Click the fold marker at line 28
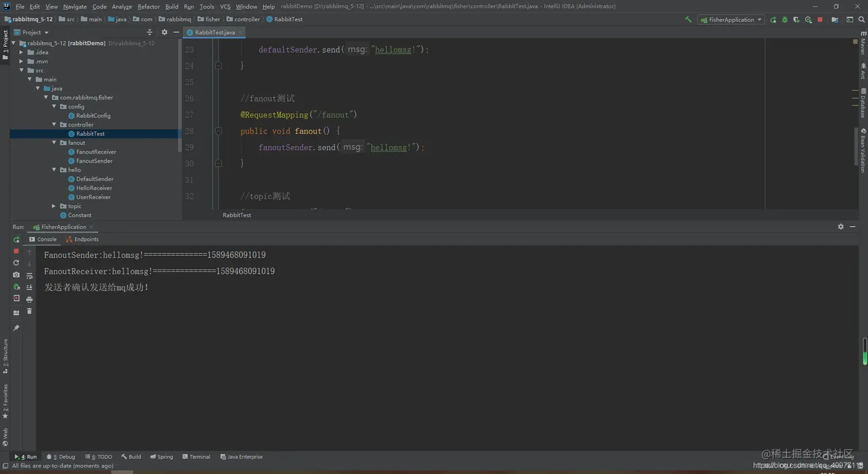 click(x=219, y=131)
